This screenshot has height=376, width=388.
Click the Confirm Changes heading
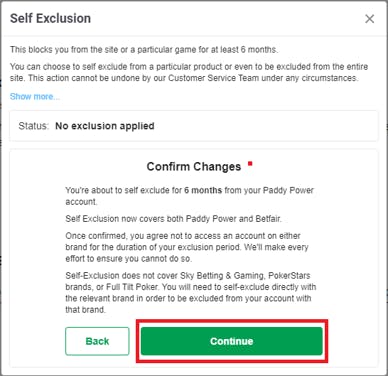194,166
